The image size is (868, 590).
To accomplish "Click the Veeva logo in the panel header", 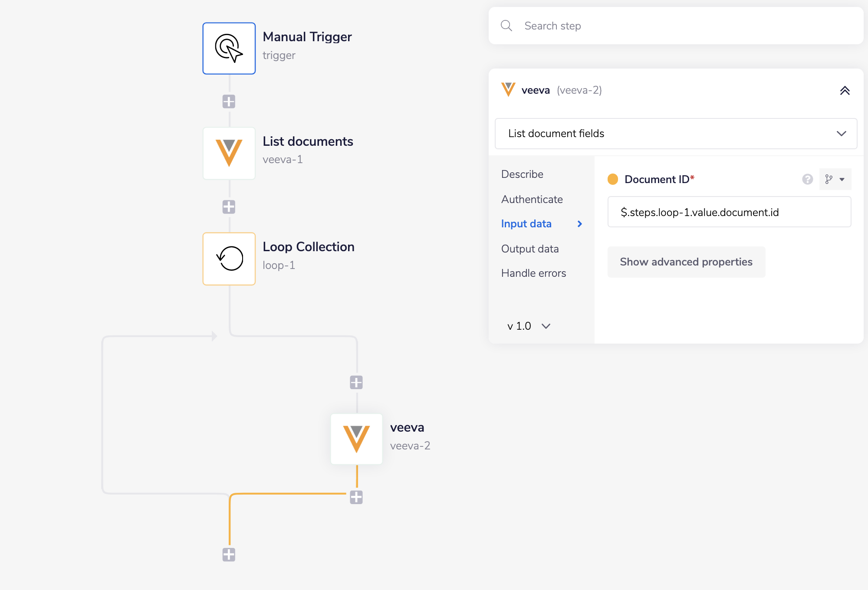I will tap(508, 90).
